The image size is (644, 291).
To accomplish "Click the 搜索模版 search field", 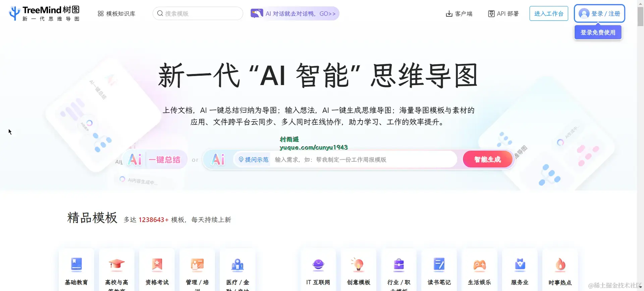I will (x=198, y=13).
